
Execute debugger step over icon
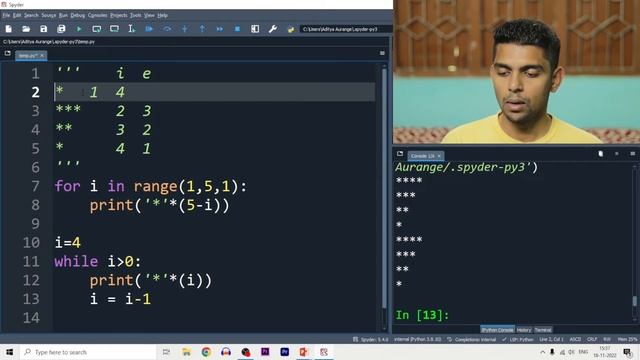pyautogui.click(x=167, y=29)
